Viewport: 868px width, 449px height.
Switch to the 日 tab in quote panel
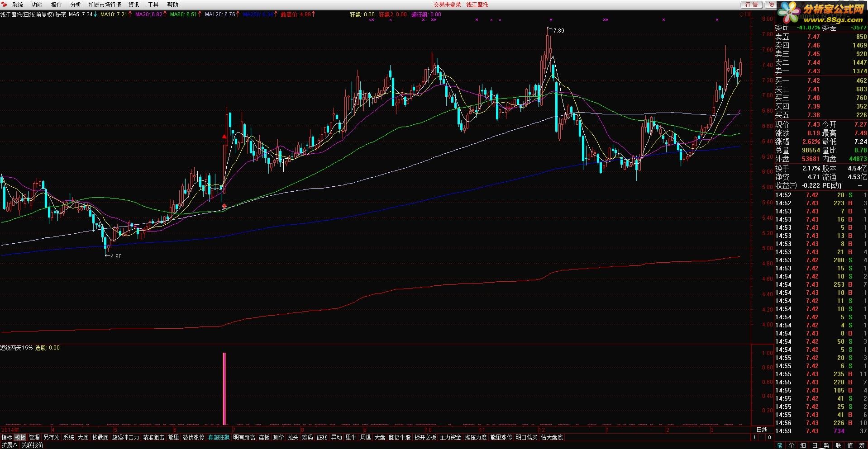[815, 445]
